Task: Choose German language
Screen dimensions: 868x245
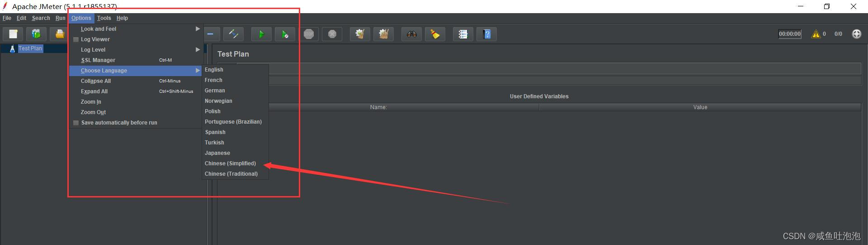Action: 235,91
